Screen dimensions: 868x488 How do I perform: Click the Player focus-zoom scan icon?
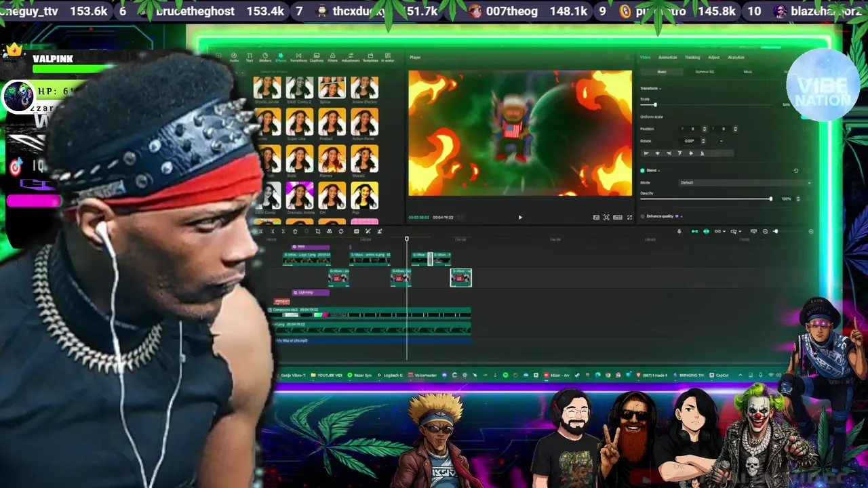point(606,217)
